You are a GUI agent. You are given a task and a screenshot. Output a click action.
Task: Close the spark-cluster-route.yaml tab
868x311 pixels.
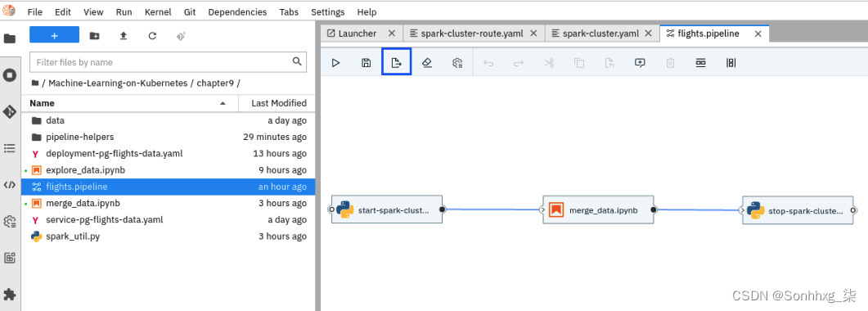[x=533, y=34]
